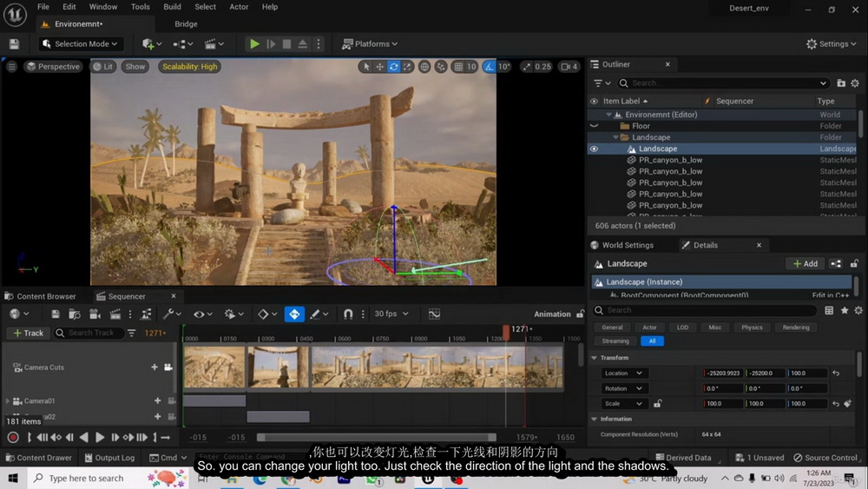Open Selection Mode dropdown
This screenshot has width=868, height=489.
click(80, 43)
